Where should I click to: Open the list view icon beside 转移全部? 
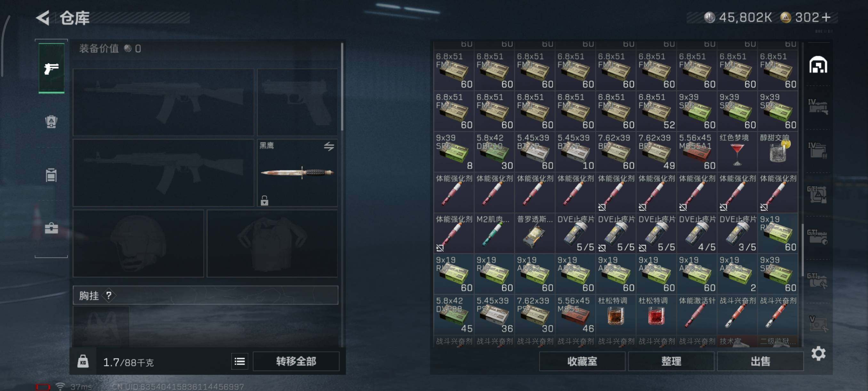[240, 361]
